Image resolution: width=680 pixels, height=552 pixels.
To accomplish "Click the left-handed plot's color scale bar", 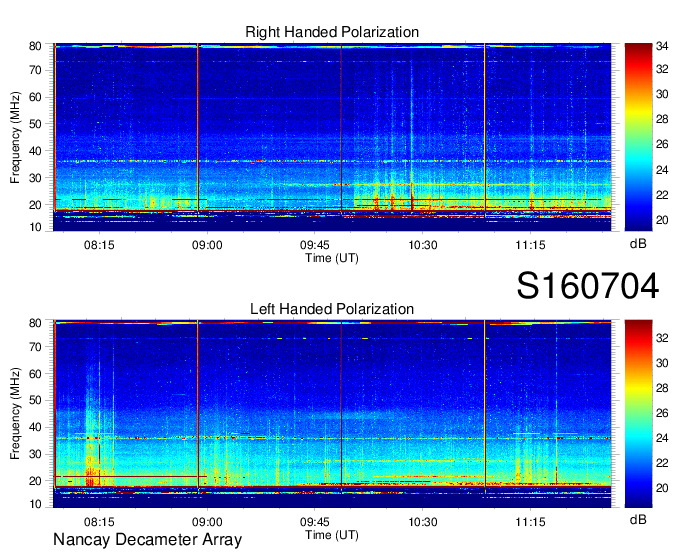I will pyautogui.click(x=638, y=414).
